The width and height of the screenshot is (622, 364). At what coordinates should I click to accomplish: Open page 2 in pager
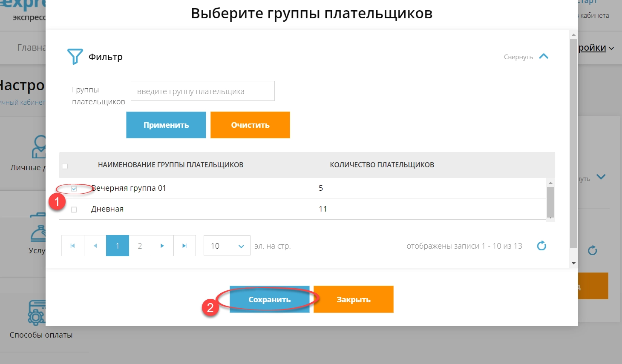click(x=140, y=246)
